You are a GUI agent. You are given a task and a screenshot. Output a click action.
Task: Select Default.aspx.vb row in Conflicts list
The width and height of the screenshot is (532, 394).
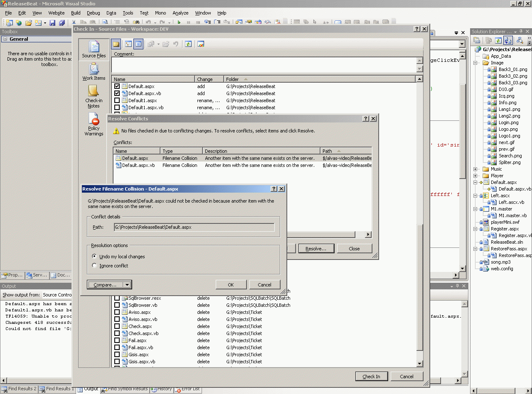pos(243,165)
